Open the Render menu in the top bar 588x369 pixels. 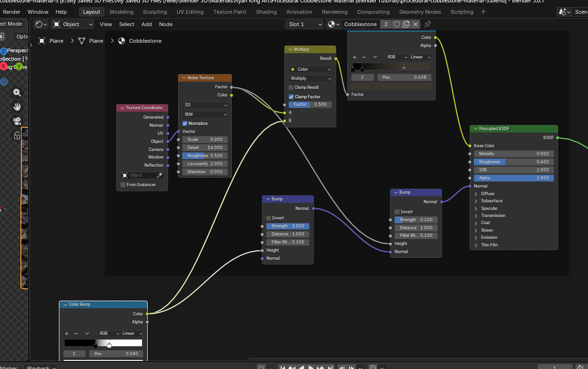[11, 12]
